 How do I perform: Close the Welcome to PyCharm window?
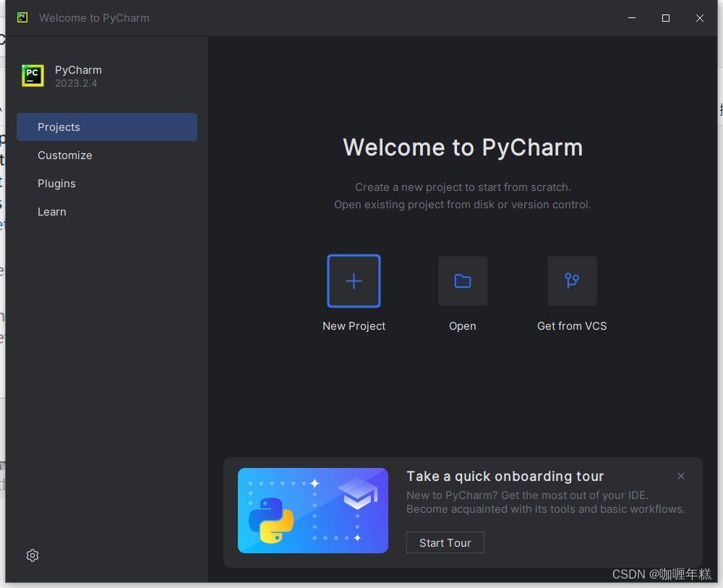coord(699,18)
